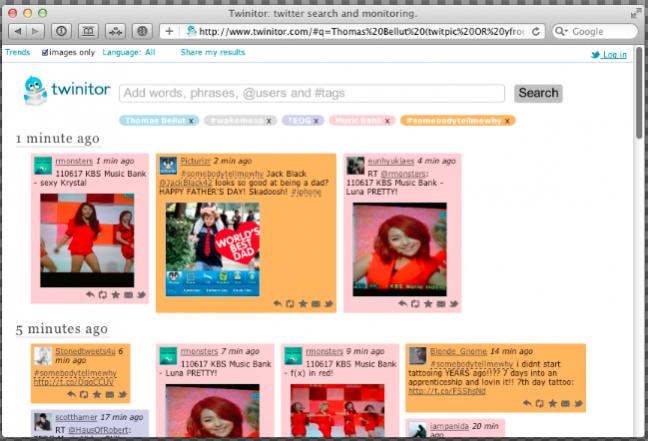Click envelope icon on Stonedtweets4u tweet
Image resolution: width=648 pixels, height=441 pixels.
[x=110, y=394]
